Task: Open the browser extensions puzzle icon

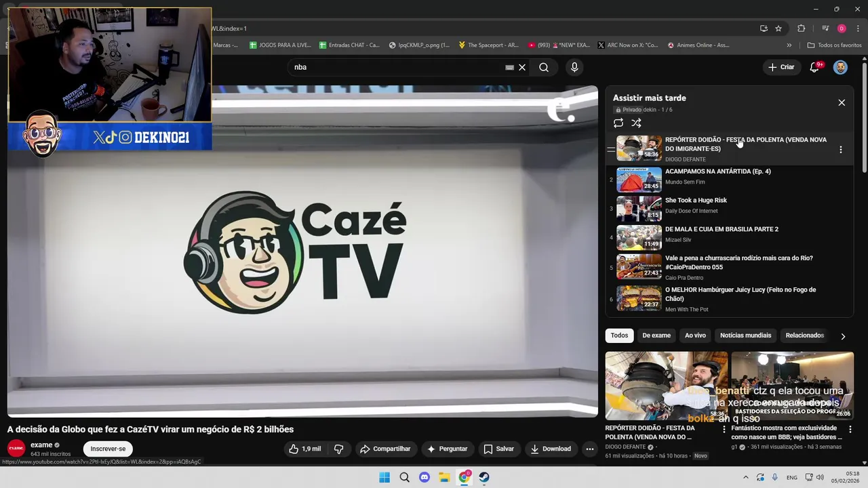Action: [802, 28]
